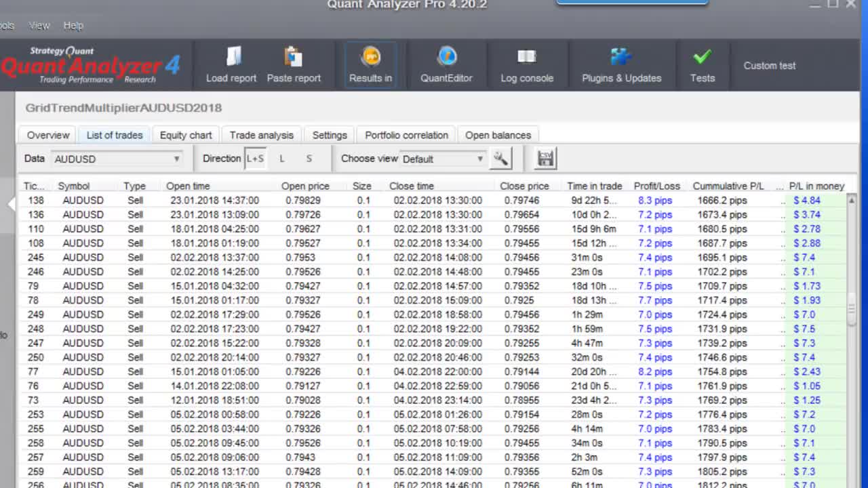Open the Data AUDUSD dropdown
Viewport: 868px width, 488px height.
(x=117, y=159)
